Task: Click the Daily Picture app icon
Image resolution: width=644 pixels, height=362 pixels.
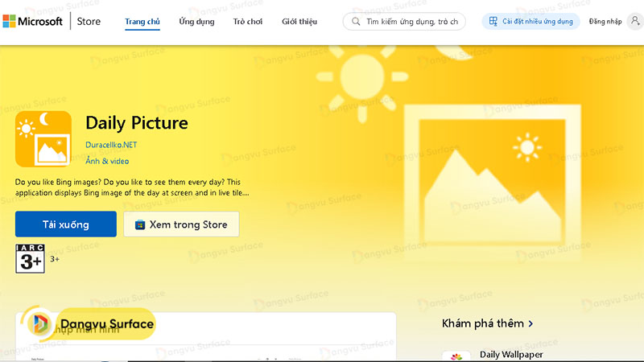Action: point(43,138)
